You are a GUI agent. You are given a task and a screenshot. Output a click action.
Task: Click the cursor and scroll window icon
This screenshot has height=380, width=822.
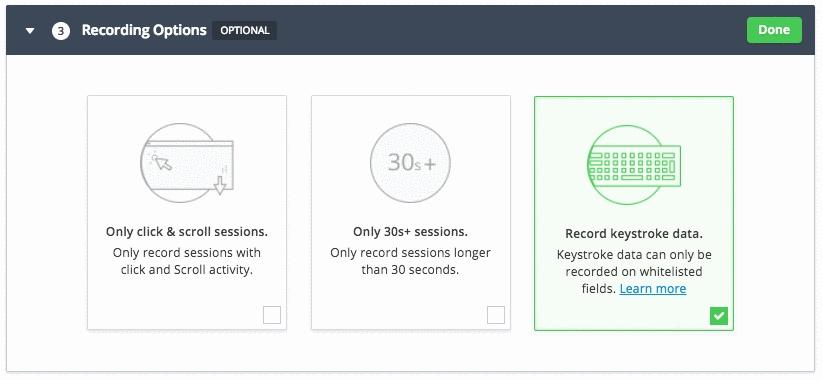(187, 163)
